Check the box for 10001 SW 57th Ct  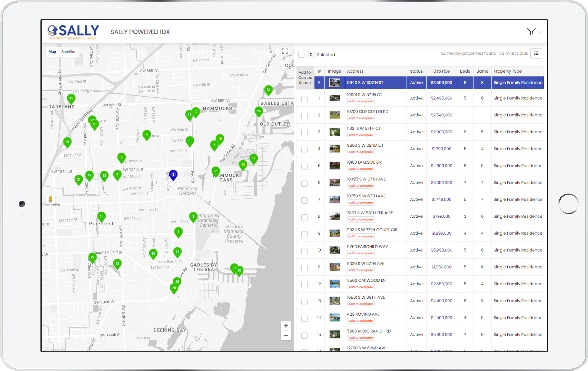point(304,99)
